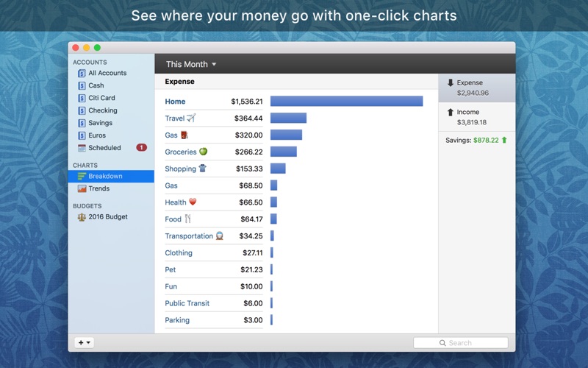The image size is (588, 368).
Task: Click the fork and knife icon beside Food
Action: click(188, 219)
